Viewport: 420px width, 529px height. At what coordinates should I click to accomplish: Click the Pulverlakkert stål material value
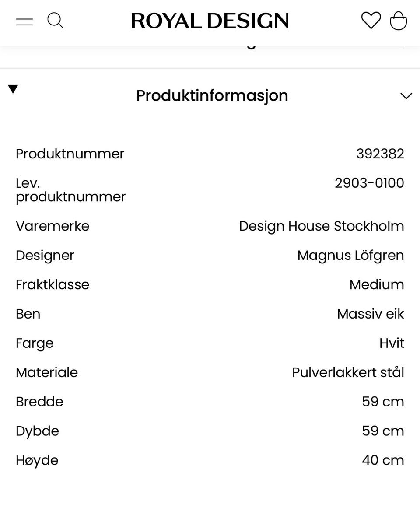click(348, 373)
